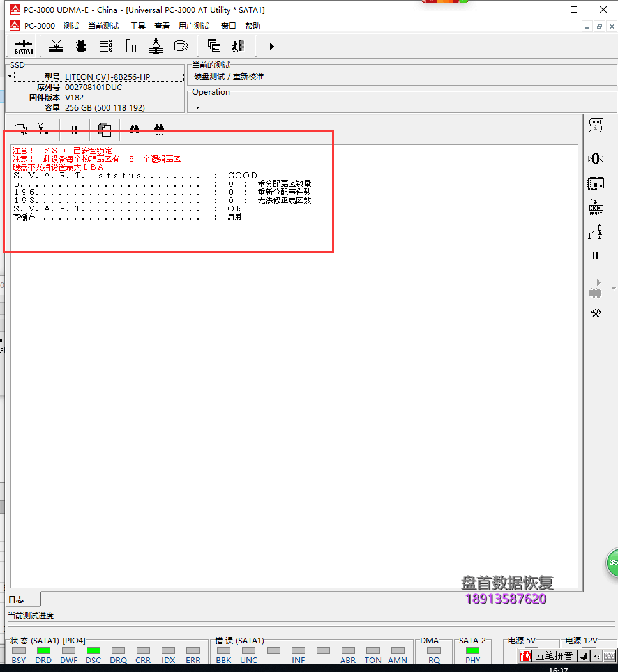Click the soft keyboard icon on IME bar
The image size is (618, 672).
click(x=609, y=656)
